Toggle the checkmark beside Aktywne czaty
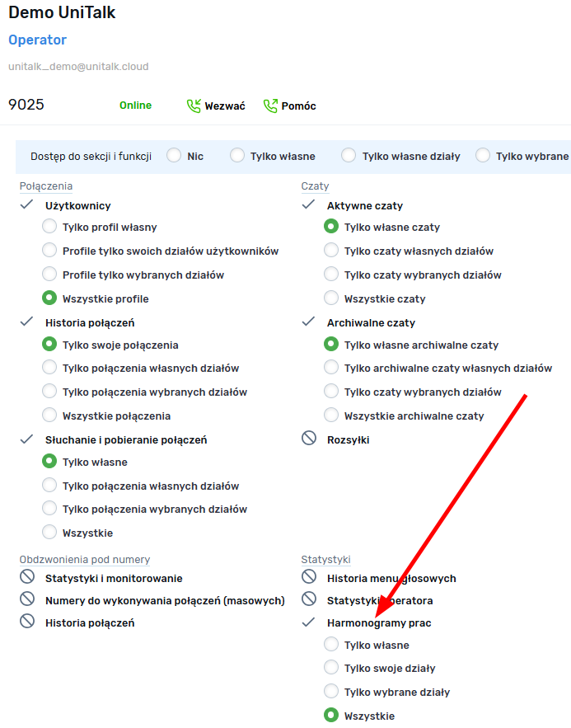 [x=309, y=204]
